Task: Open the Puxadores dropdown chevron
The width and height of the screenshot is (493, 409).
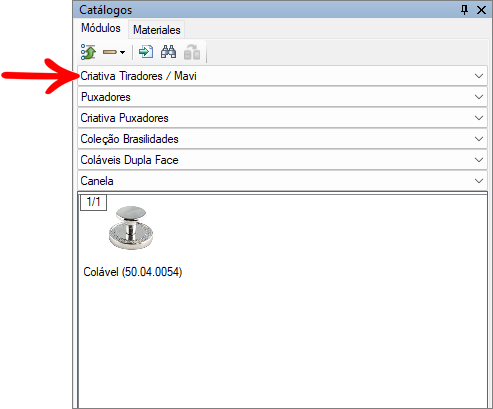Action: 479,97
